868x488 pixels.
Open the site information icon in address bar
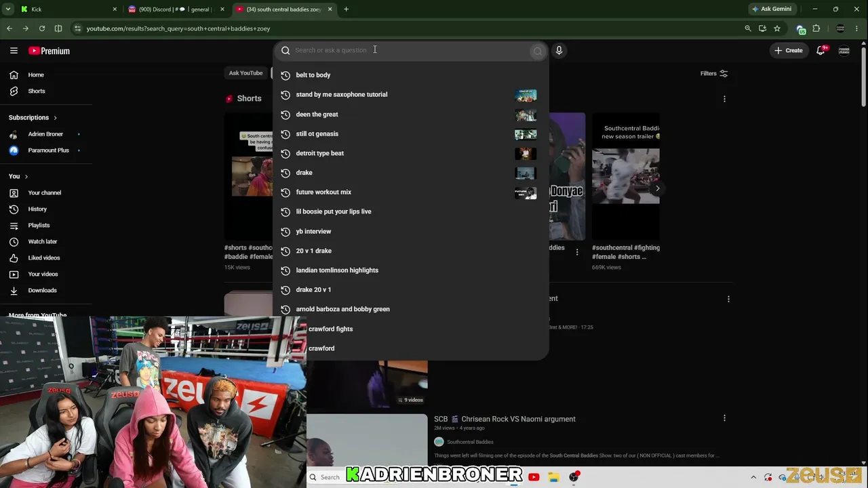77,28
